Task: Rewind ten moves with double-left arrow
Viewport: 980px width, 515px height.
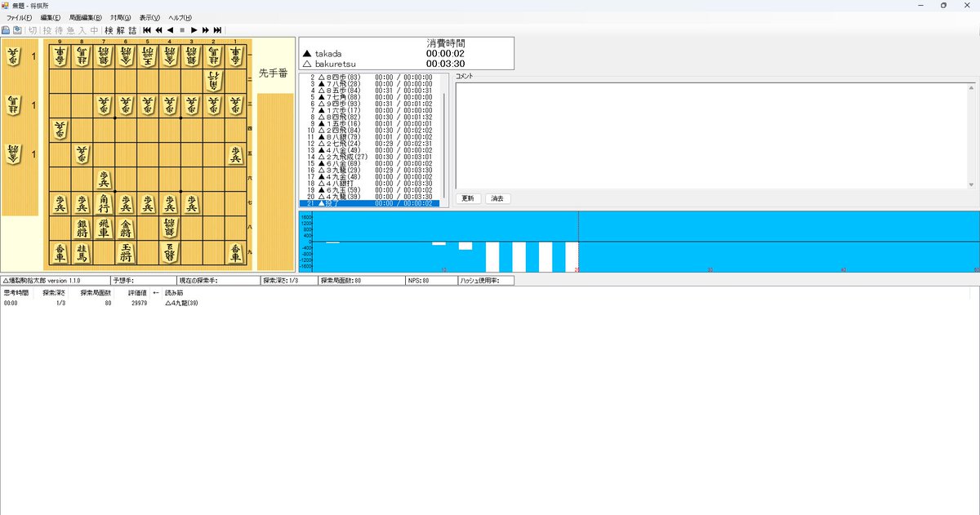Action: click(158, 30)
